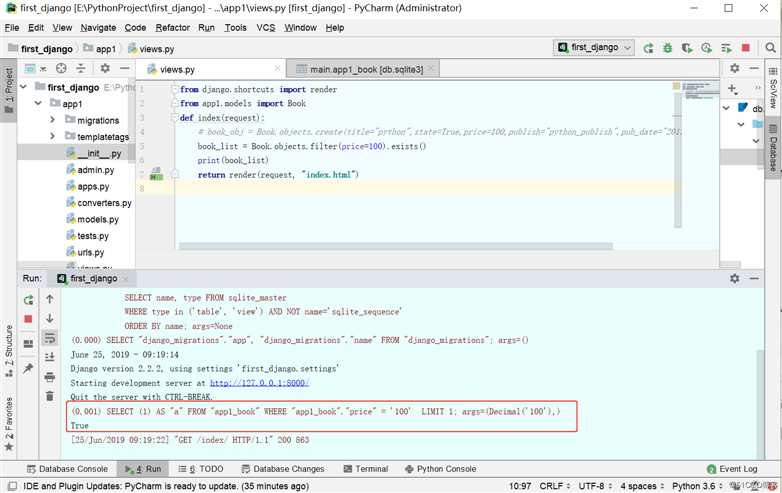The height and width of the screenshot is (493, 782).
Task: Run with coverage icon in toolbar
Action: point(687,48)
